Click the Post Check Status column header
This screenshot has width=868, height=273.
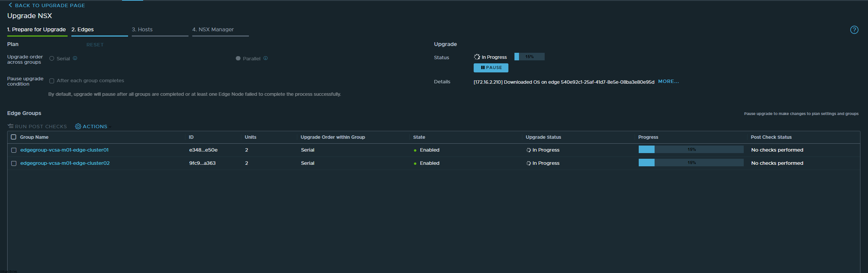[x=771, y=137]
